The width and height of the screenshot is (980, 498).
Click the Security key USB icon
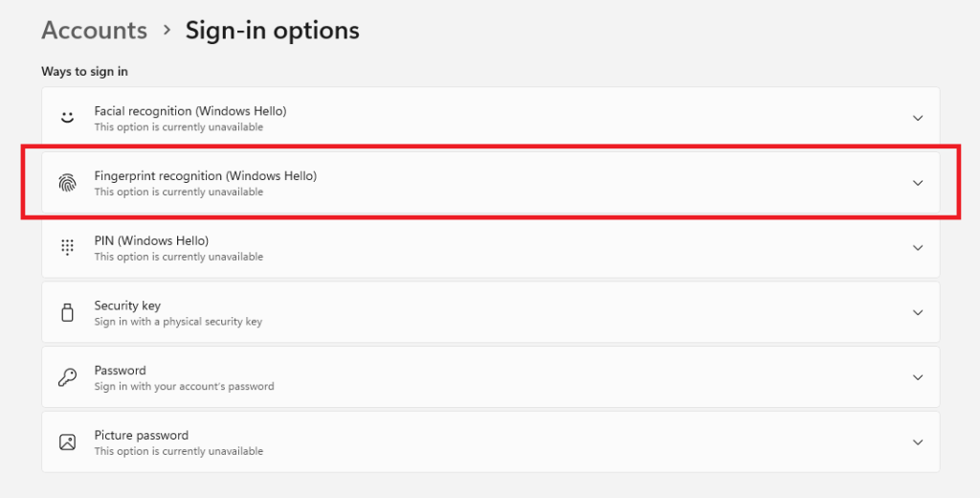point(67,312)
